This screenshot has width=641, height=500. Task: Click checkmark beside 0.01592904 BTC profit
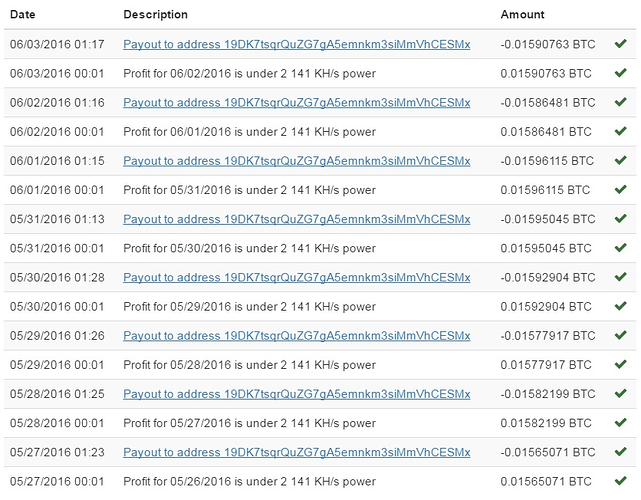621,306
